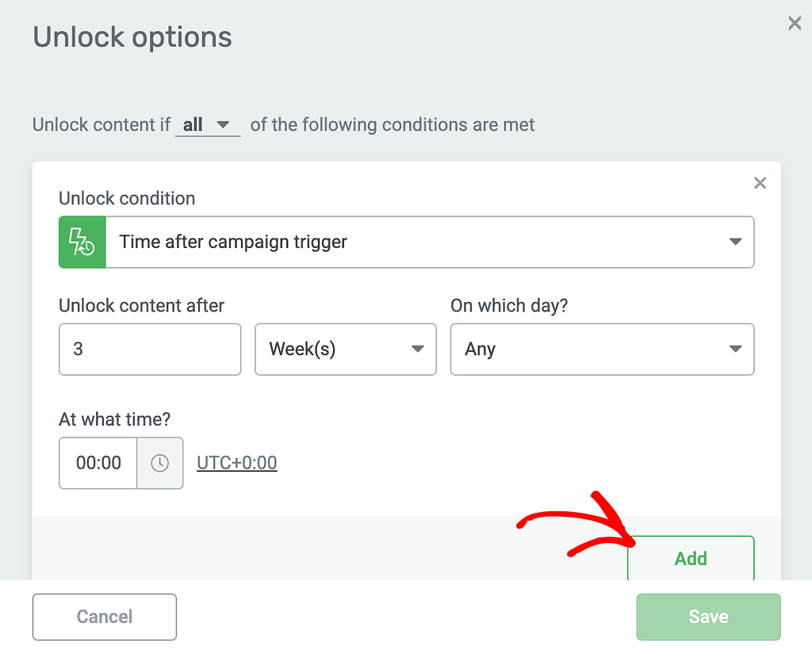The height and width of the screenshot is (650, 812).
Task: Open the 'On which day?' Any dropdown
Action: [x=603, y=350]
